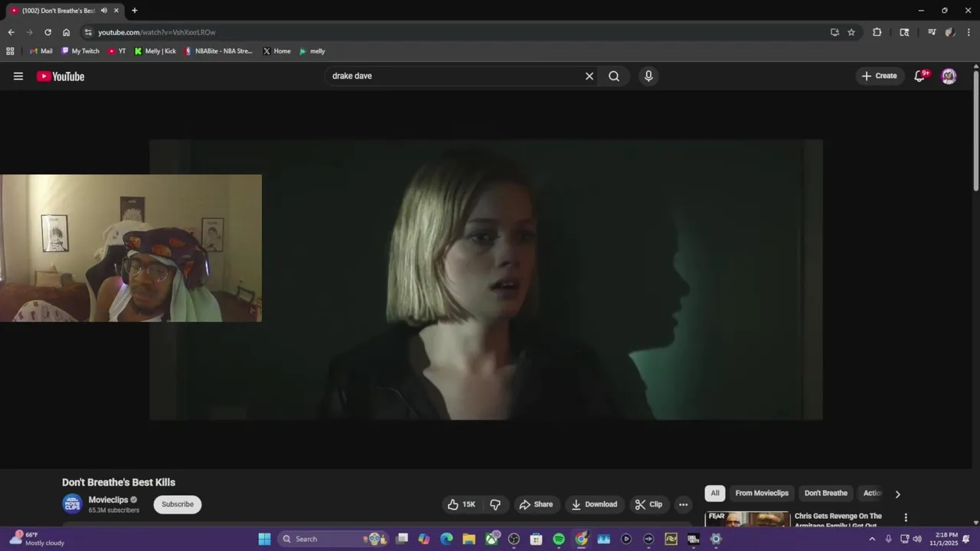Image resolution: width=980 pixels, height=551 pixels.
Task: Clear the search text with X
Action: [590, 76]
